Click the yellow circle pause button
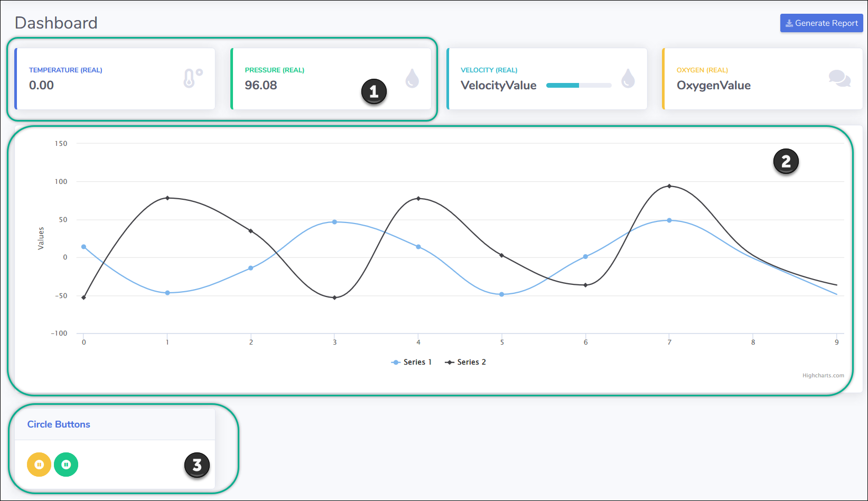Viewport: 868px width, 501px height. click(39, 465)
